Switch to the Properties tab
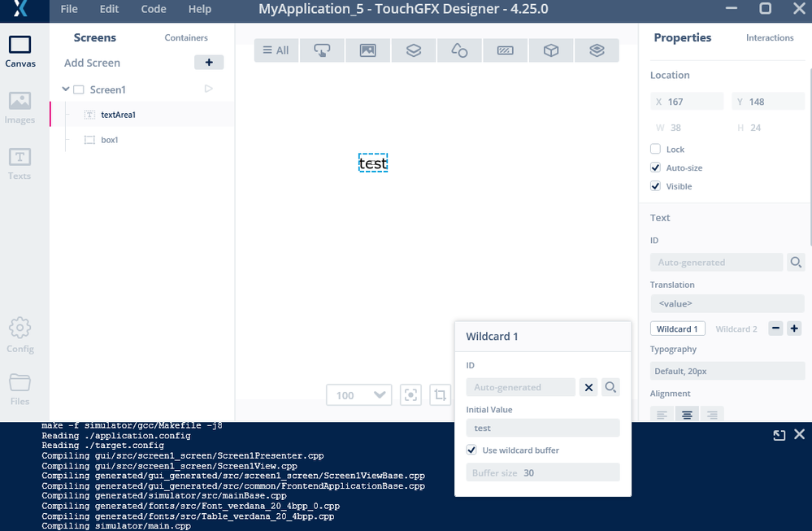The height and width of the screenshot is (531, 812). click(x=683, y=37)
